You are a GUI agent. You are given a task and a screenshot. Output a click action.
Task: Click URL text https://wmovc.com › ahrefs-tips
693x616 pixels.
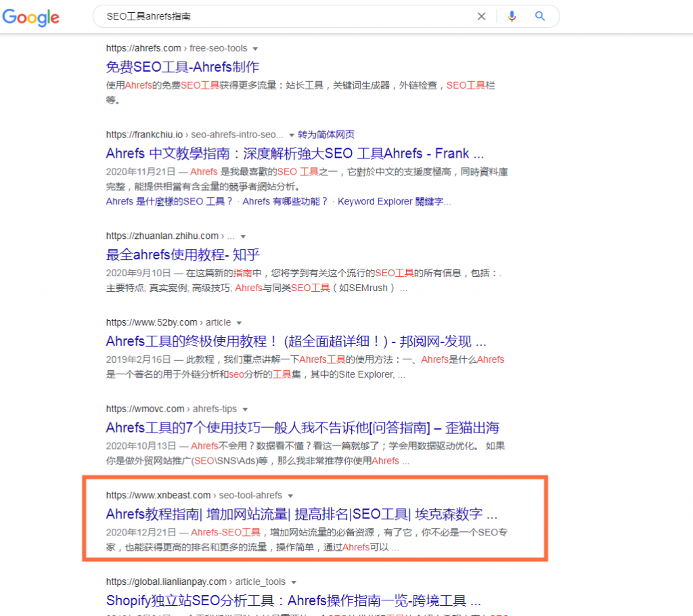pos(171,409)
